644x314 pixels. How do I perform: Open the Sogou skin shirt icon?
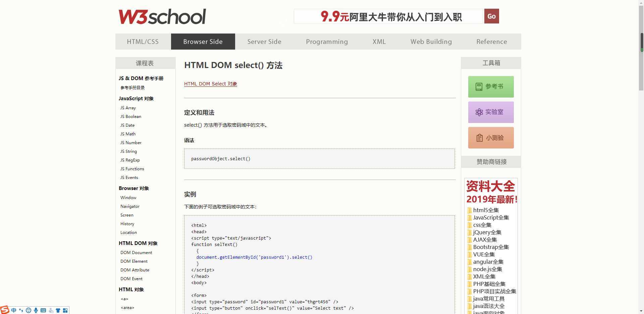58,310
